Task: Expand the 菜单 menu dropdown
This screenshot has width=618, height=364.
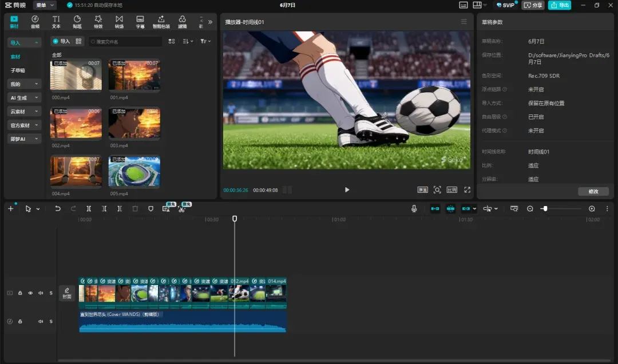Action: click(45, 5)
